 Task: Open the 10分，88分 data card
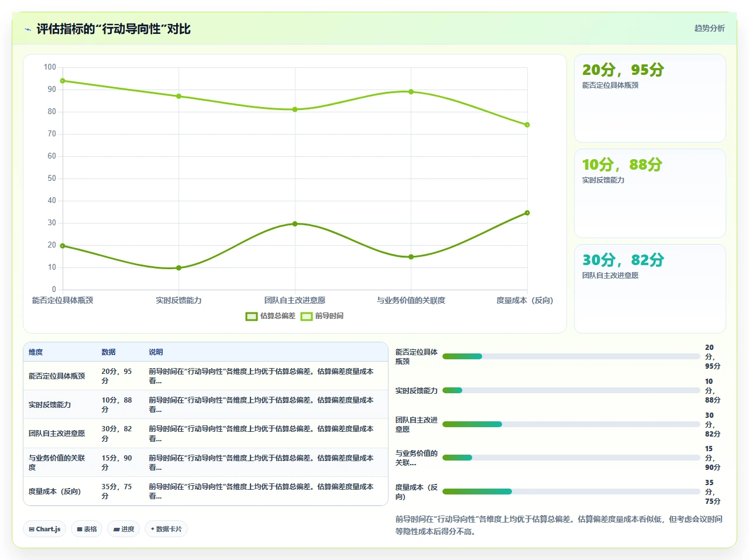tap(650, 194)
